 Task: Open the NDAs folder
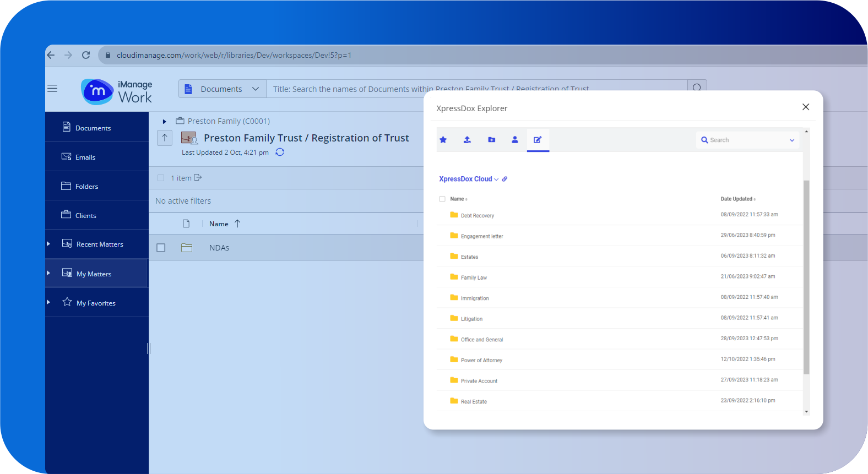pyautogui.click(x=219, y=248)
